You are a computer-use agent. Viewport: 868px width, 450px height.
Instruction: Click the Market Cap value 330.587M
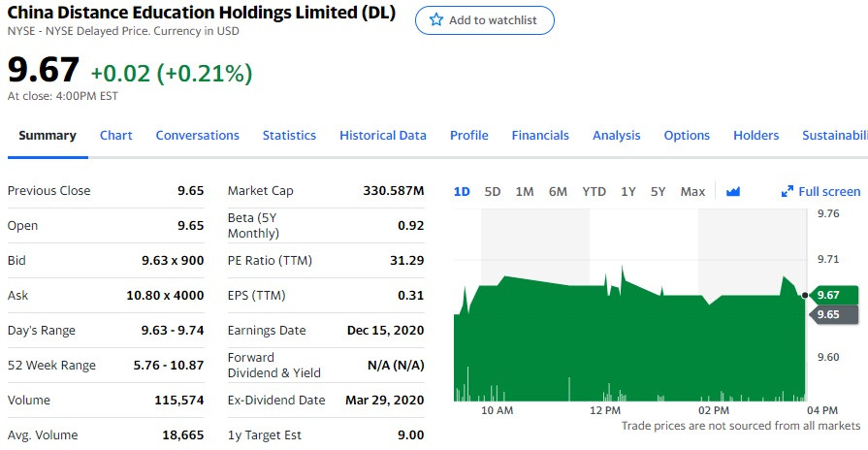click(393, 190)
